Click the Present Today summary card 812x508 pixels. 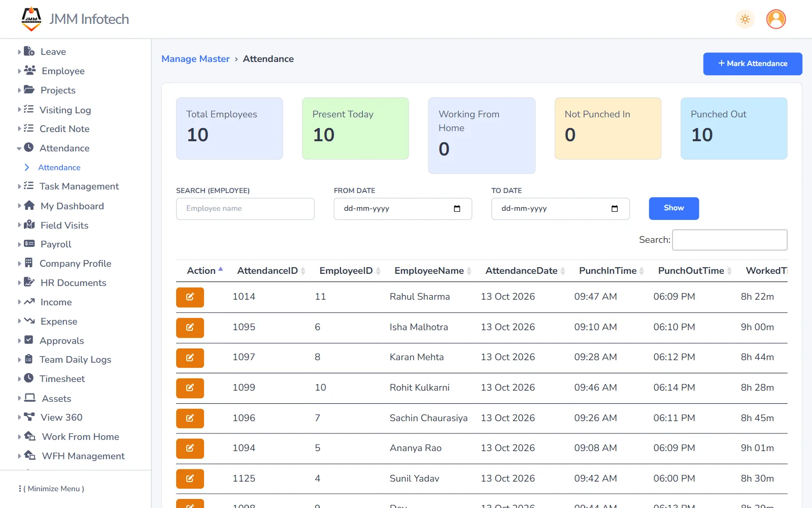pyautogui.click(x=355, y=129)
